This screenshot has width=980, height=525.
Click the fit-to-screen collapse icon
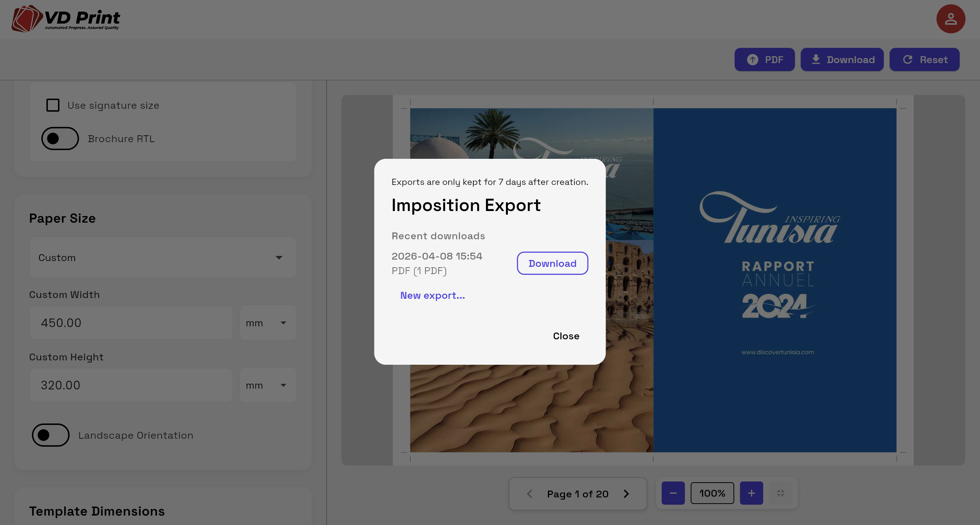pos(780,493)
